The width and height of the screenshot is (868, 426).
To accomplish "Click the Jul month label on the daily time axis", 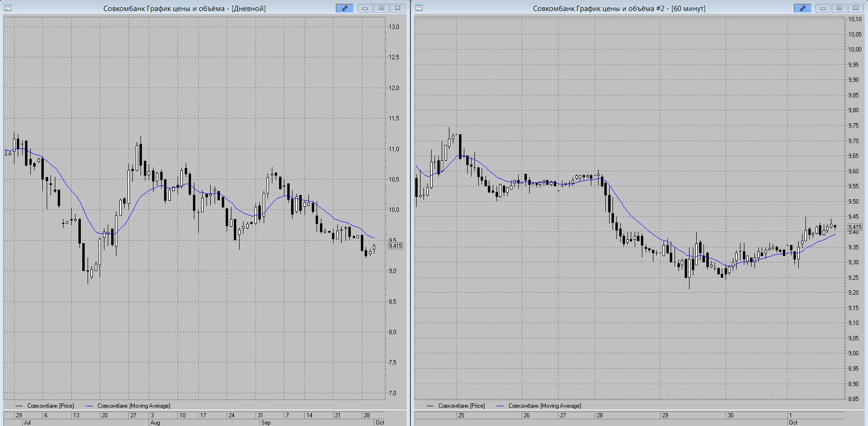I will pyautogui.click(x=27, y=423).
